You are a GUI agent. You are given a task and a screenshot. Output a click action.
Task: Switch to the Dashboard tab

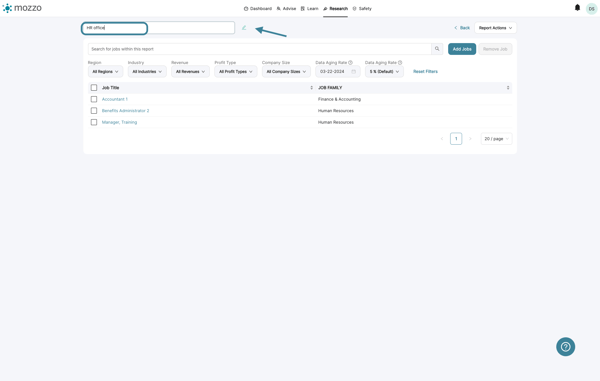point(258,8)
